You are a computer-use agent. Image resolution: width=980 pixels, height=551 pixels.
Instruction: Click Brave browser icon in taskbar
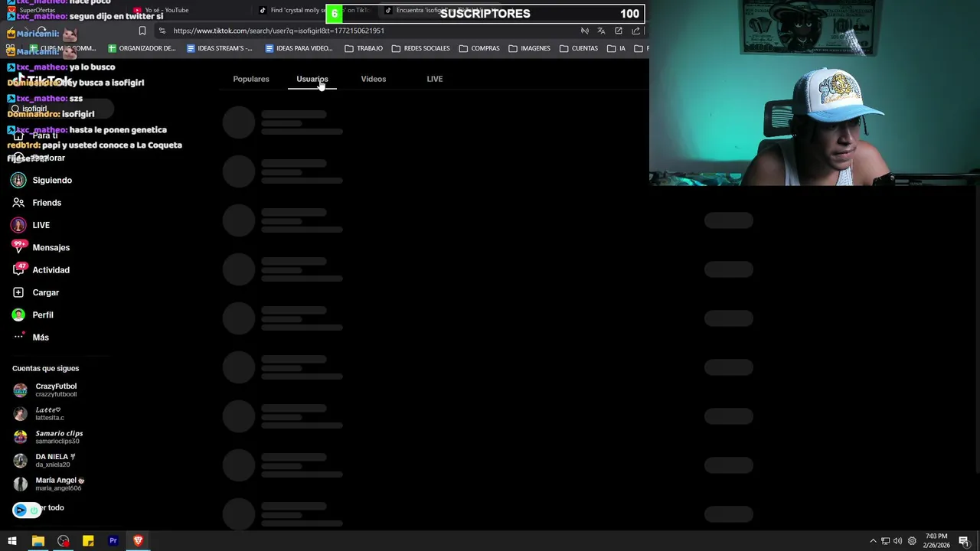[138, 541]
